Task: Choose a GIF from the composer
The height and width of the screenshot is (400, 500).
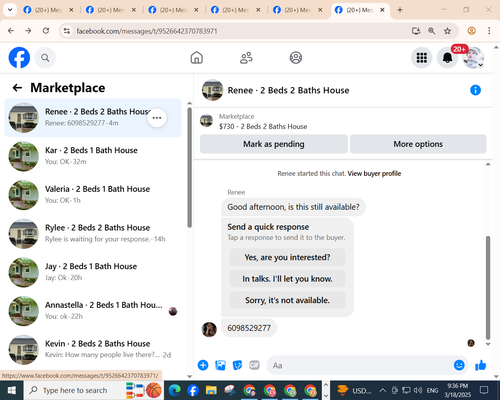Action: (x=254, y=365)
